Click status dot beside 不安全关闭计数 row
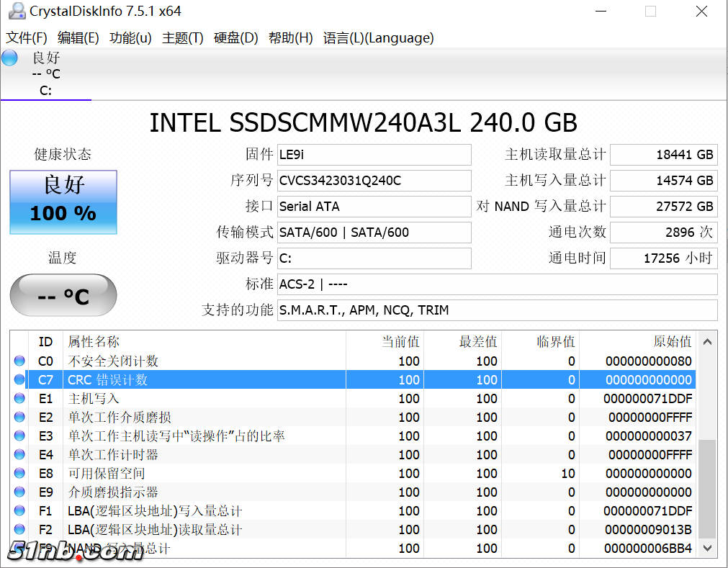The image size is (728, 568). point(19,361)
